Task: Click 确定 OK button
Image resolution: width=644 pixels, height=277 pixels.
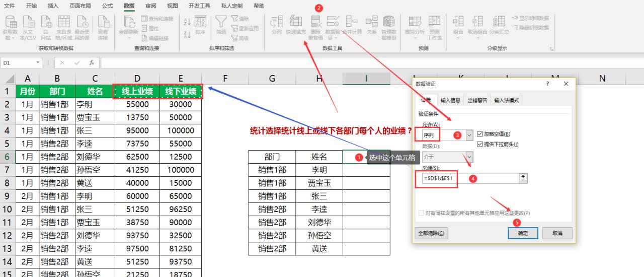Action: pyautogui.click(x=523, y=233)
